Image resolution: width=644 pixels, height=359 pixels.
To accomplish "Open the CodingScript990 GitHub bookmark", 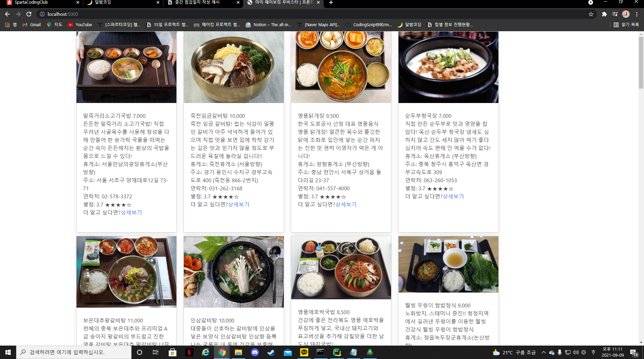I will 369,24.
